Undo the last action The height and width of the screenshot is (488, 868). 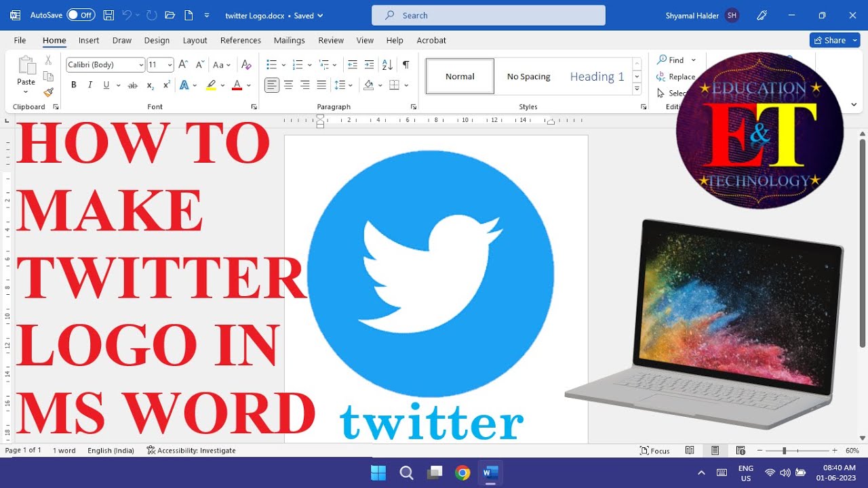point(126,15)
